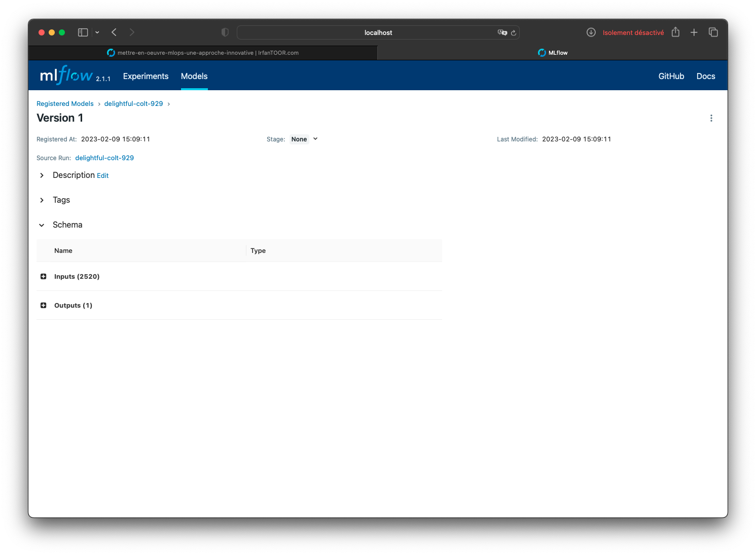Switch to the IrfanTOOR.com tab
Viewport: 756px width, 555px height.
click(x=203, y=53)
